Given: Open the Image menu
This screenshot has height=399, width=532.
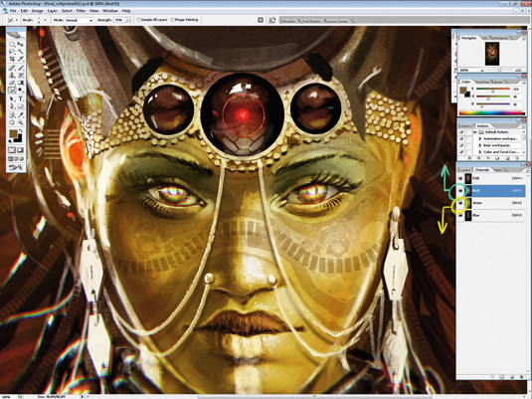Looking at the screenshot, I should [38, 11].
